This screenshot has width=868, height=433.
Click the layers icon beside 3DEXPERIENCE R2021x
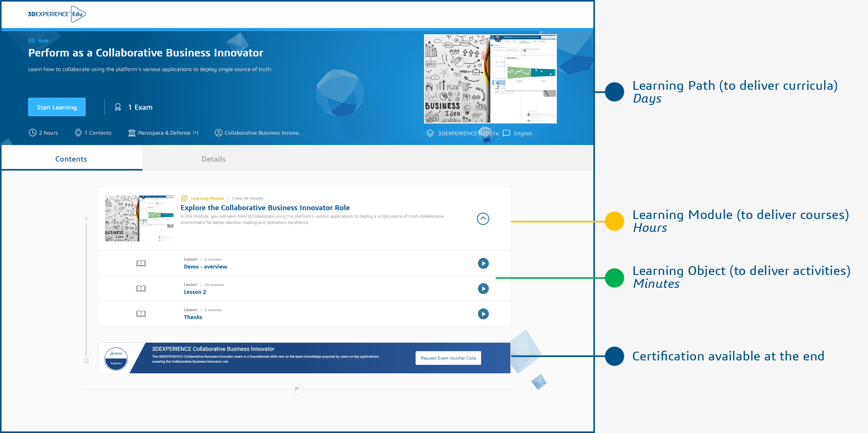click(430, 133)
